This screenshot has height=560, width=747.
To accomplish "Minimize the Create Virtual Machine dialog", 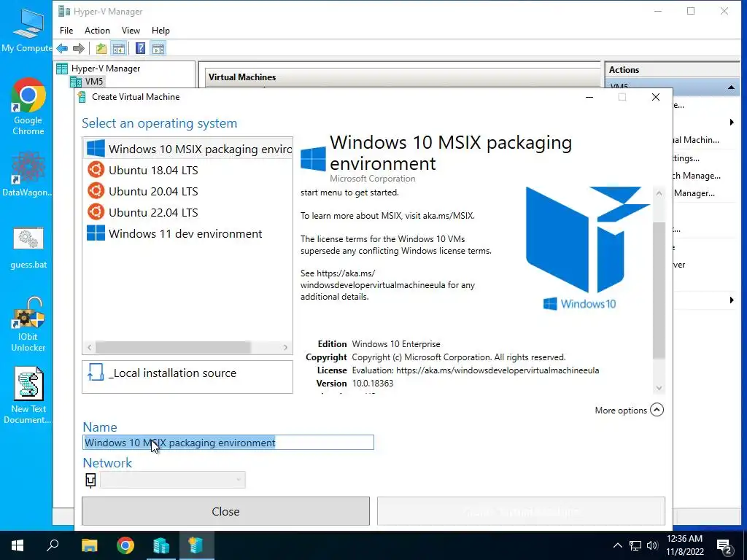I will (x=589, y=97).
